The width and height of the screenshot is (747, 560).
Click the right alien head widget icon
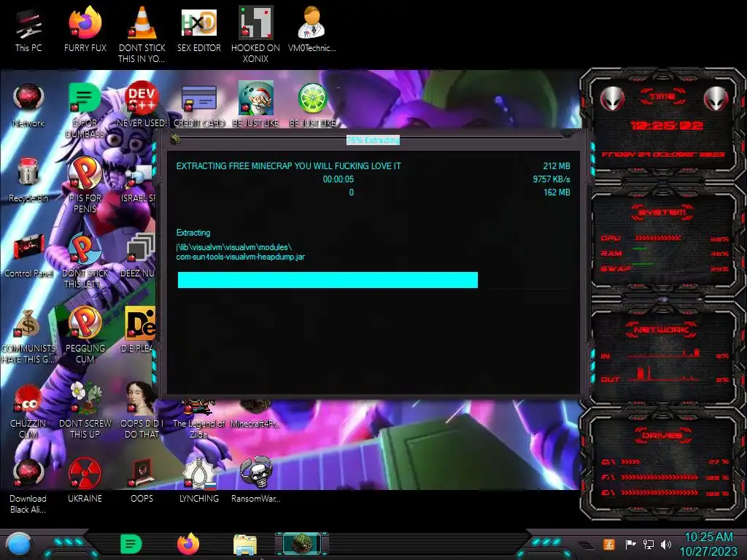coord(716,99)
